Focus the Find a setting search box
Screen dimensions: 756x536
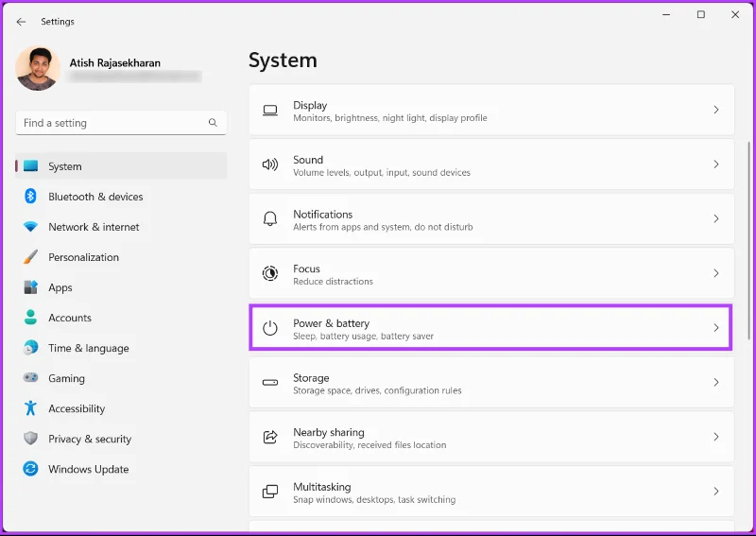(121, 123)
